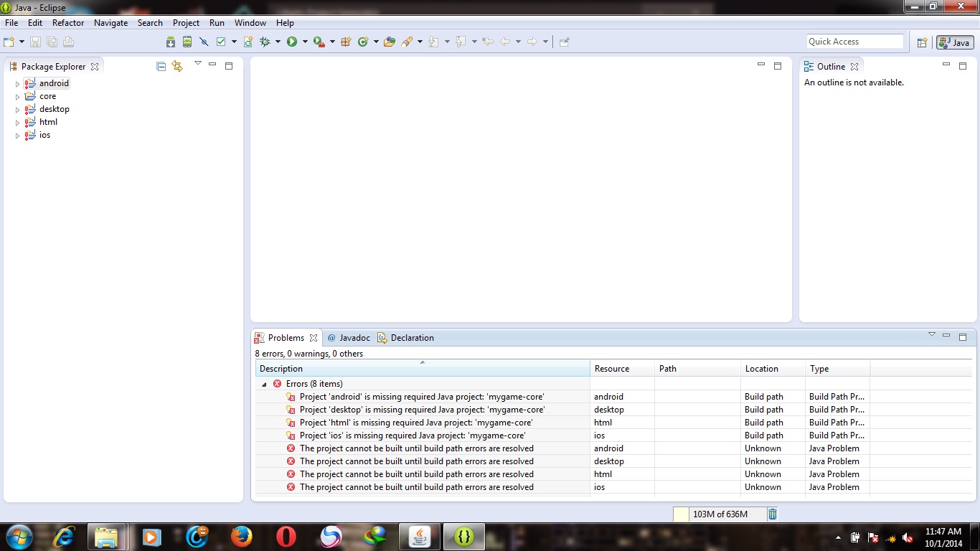Select error "Project 'ios' is missing required Java project"

pyautogui.click(x=413, y=435)
